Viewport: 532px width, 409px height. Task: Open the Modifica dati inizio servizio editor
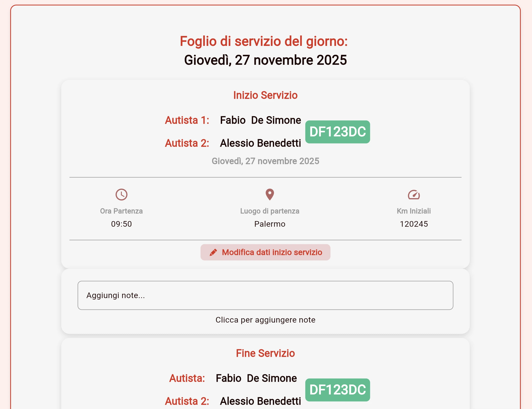click(x=265, y=252)
